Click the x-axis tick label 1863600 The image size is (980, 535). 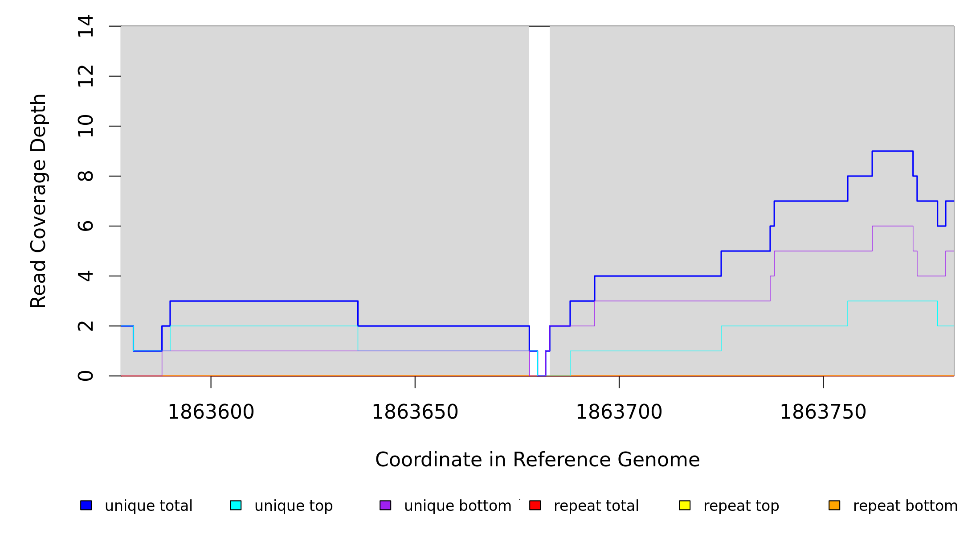coord(211,412)
